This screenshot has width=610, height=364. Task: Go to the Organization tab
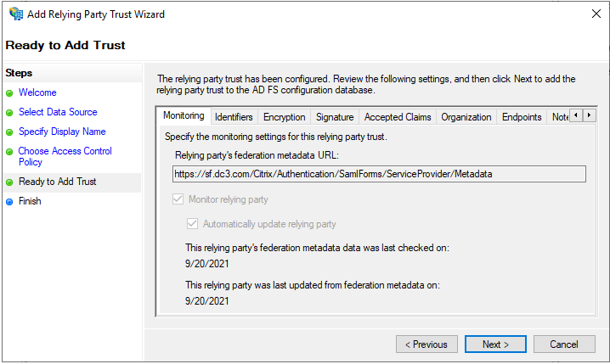(466, 117)
